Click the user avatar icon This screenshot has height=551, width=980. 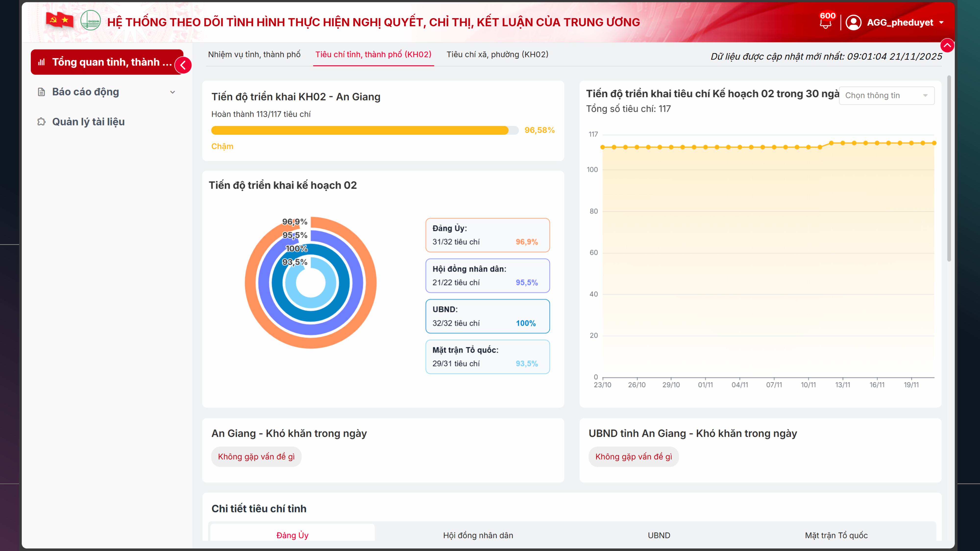pos(853,23)
